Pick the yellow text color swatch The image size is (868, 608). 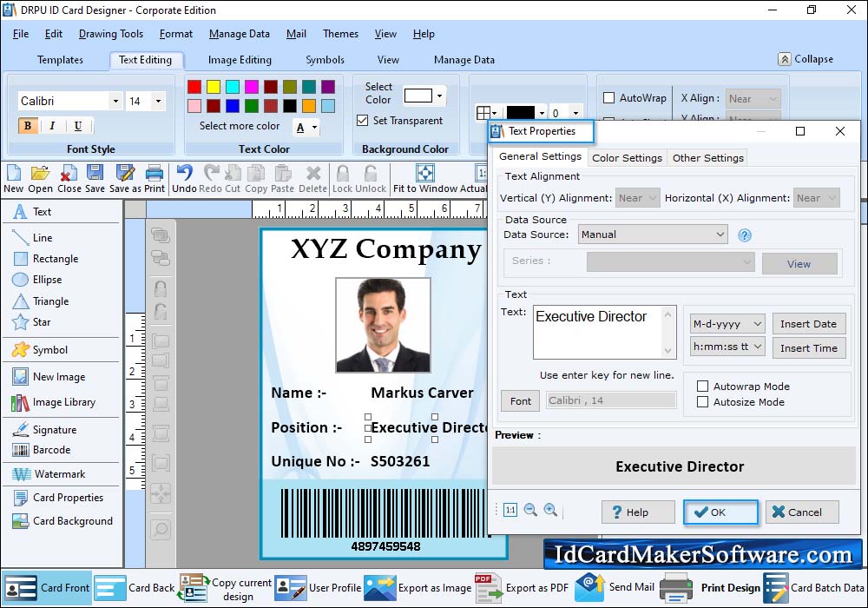point(214,87)
